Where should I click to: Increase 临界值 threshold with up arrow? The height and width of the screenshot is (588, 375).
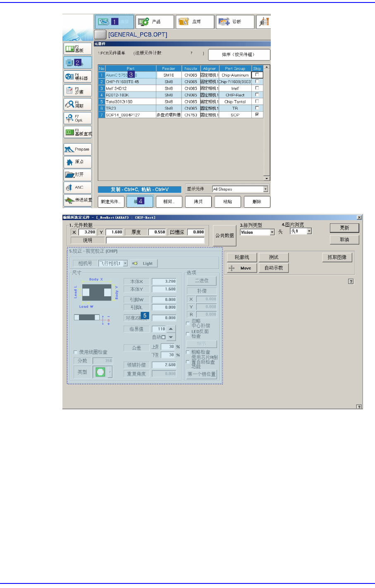(x=171, y=329)
